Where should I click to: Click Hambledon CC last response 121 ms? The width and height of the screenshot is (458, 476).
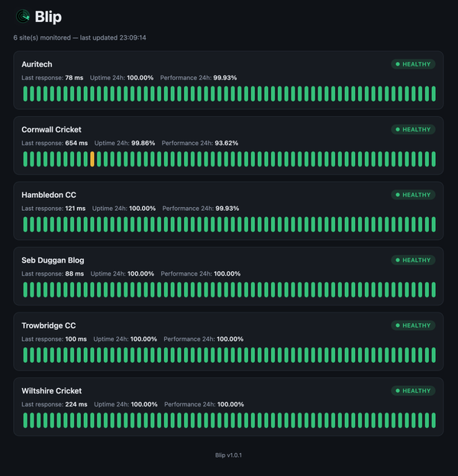coord(76,209)
